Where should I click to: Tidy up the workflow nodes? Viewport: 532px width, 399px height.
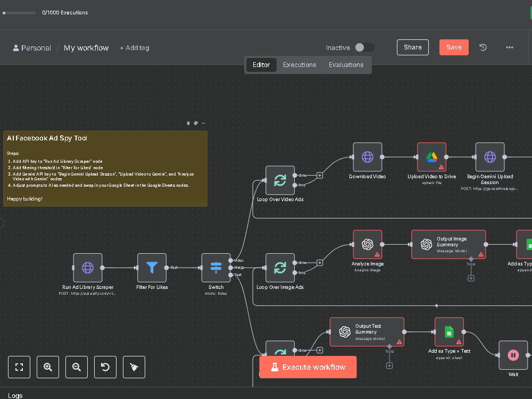click(x=134, y=367)
